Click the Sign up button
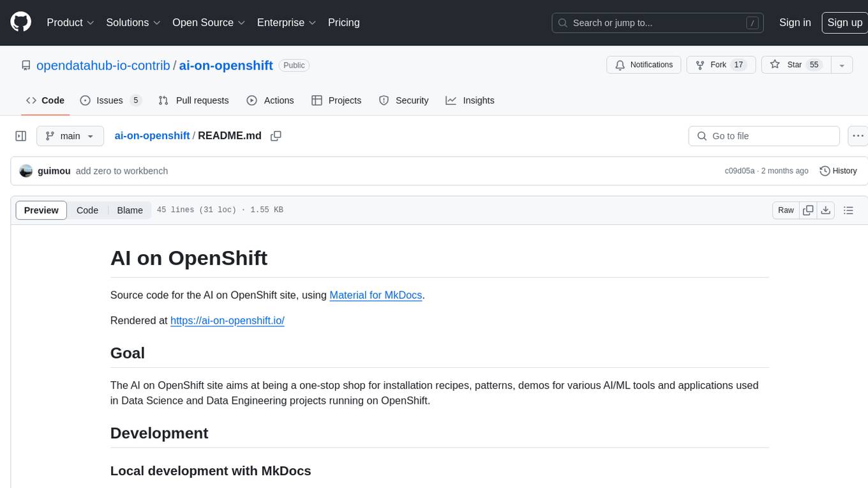Viewport: 868px width, 488px height. pyautogui.click(x=844, y=22)
